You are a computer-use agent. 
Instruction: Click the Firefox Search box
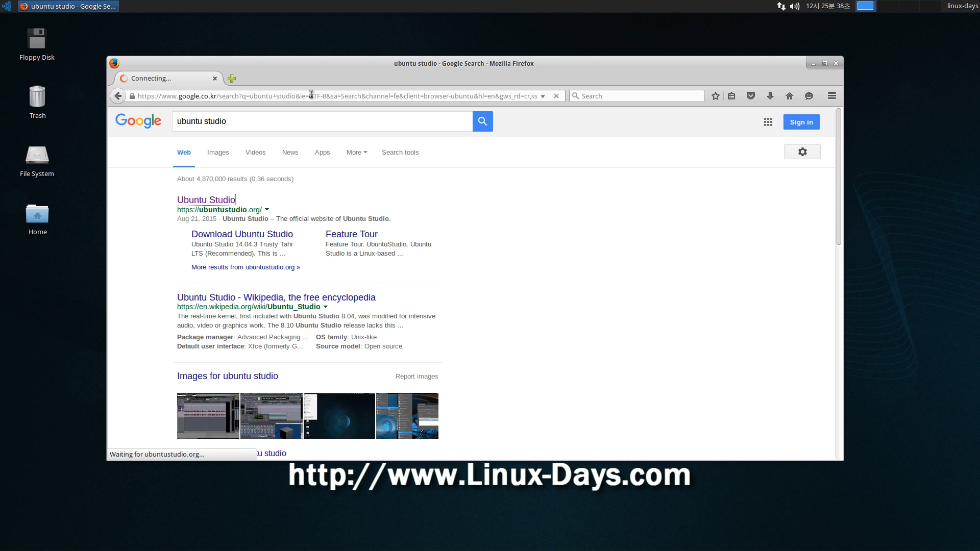coord(636,96)
